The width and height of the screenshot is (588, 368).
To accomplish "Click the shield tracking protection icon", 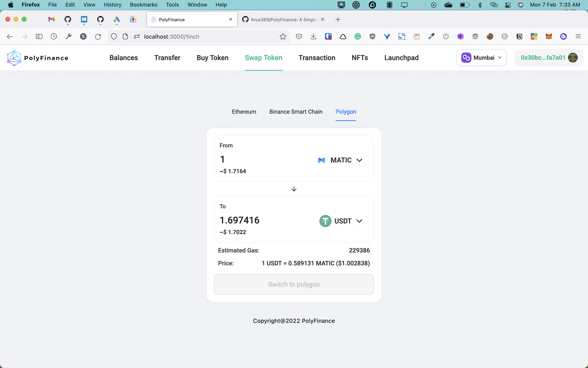I will [114, 37].
